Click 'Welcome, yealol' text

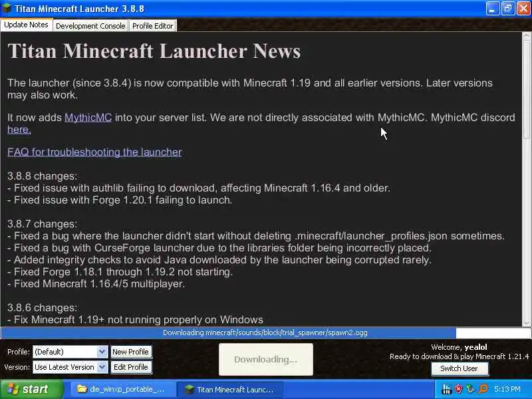pyautogui.click(x=459, y=347)
